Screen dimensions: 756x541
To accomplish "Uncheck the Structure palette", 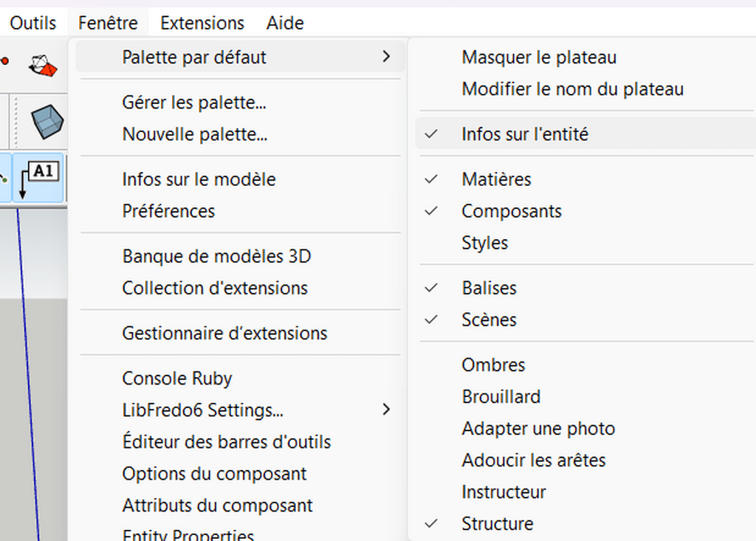I will 497,523.
